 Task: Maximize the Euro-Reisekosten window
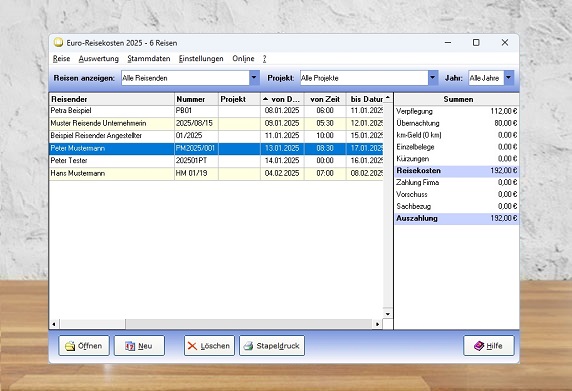(476, 43)
